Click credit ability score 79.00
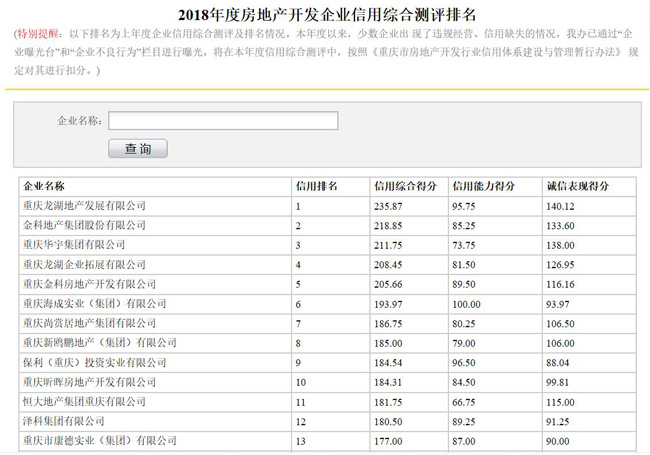 (463, 344)
